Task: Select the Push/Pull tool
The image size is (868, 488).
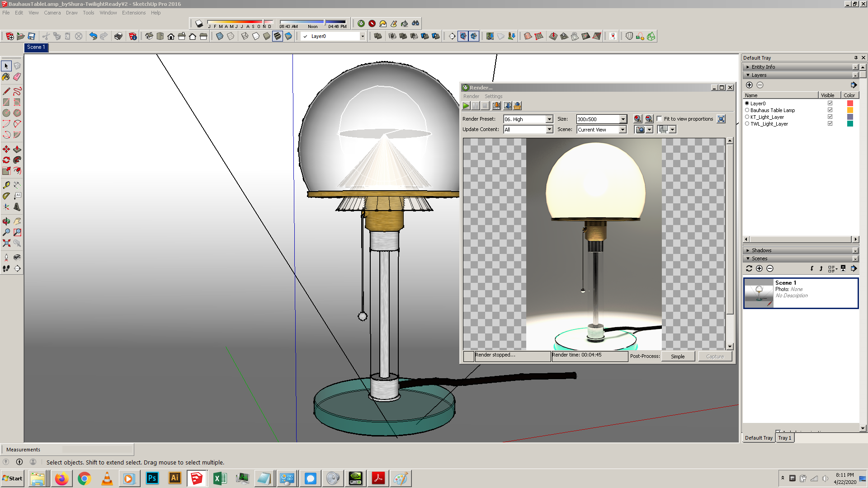Action: coord(17,149)
